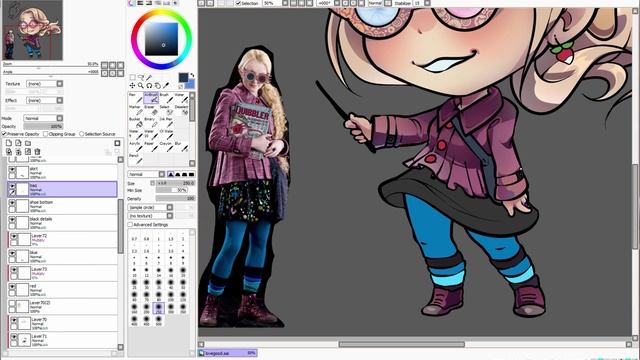Pick the Water brush tool

click(181, 98)
